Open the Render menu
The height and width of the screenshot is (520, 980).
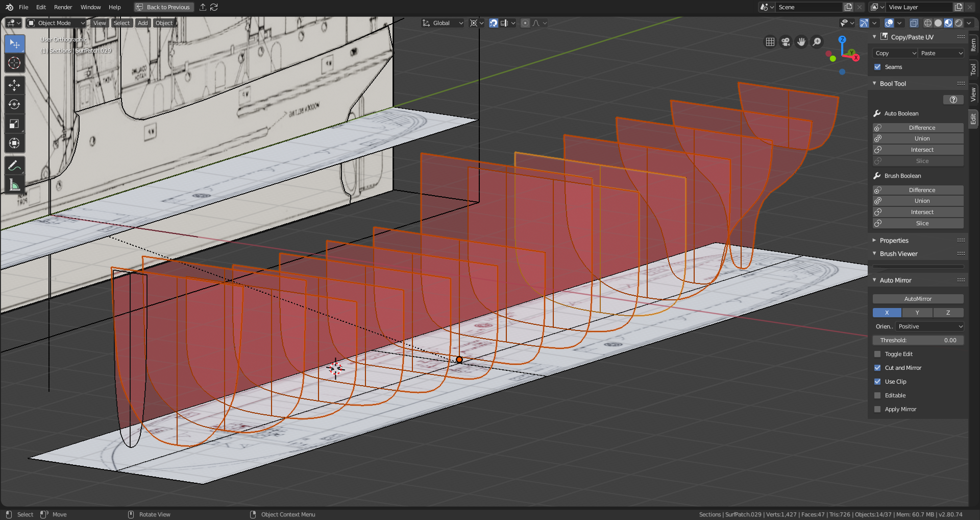[x=63, y=7]
